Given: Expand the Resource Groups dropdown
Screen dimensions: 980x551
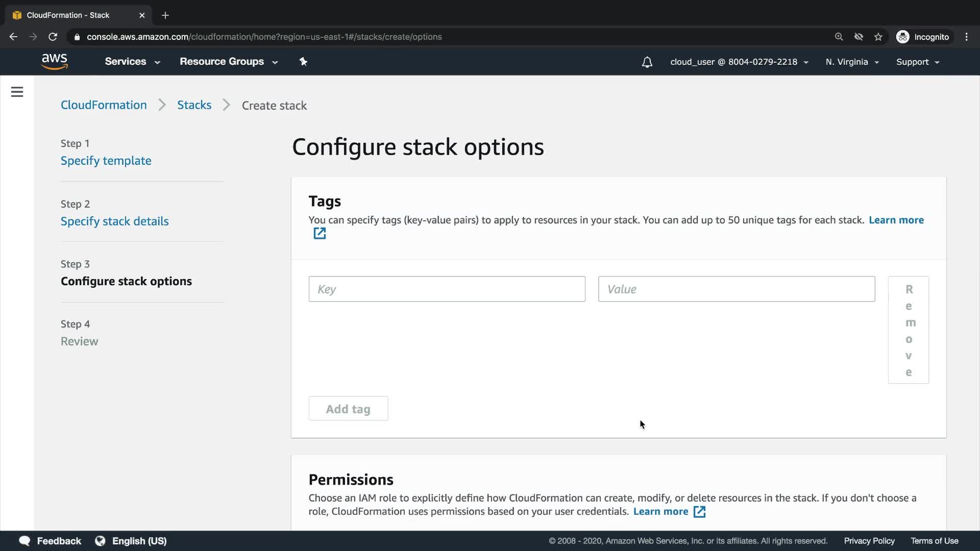Looking at the screenshot, I should coord(228,62).
